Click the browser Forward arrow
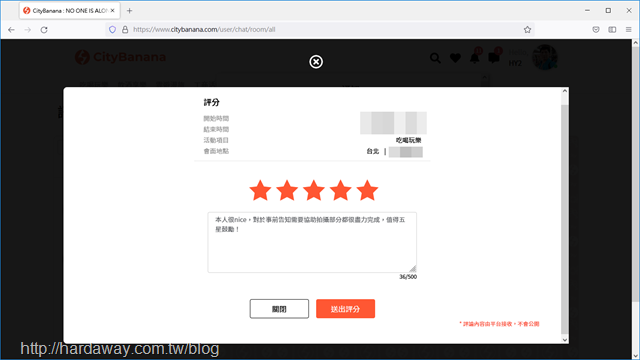 (x=27, y=29)
